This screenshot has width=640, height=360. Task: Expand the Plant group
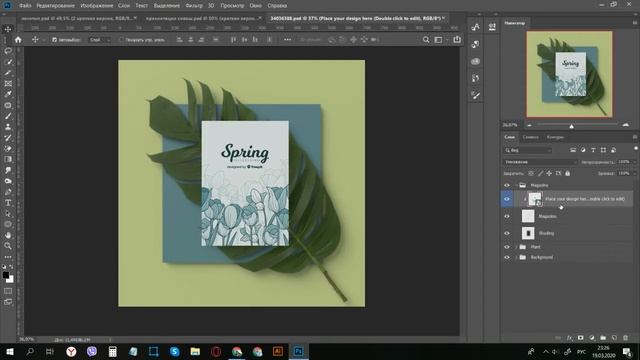(x=516, y=247)
